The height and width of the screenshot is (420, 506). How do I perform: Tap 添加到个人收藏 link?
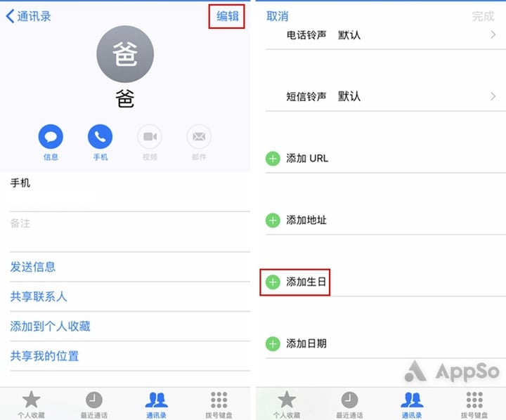click(x=51, y=326)
